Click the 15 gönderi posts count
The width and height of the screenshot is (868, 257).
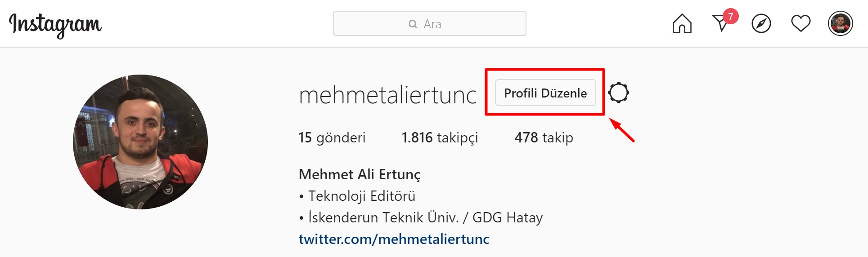332,137
